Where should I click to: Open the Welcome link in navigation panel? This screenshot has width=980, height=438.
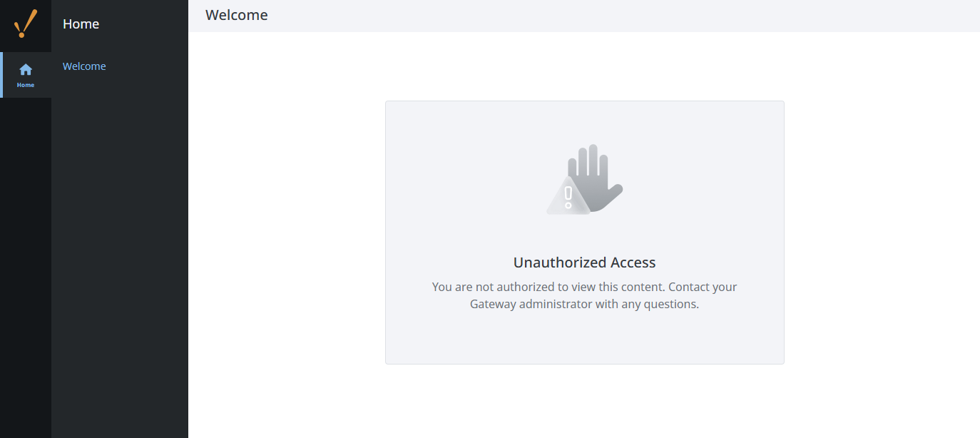(84, 66)
